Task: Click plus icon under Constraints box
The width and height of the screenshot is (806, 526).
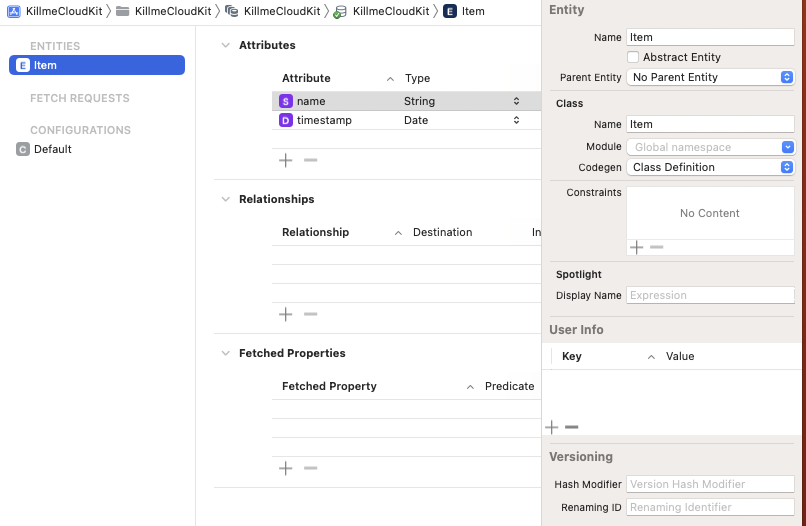Action: pos(636,247)
